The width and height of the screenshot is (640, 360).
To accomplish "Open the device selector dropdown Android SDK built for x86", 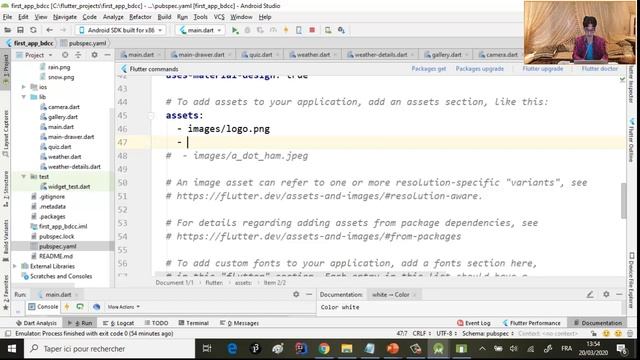I will [x=121, y=30].
